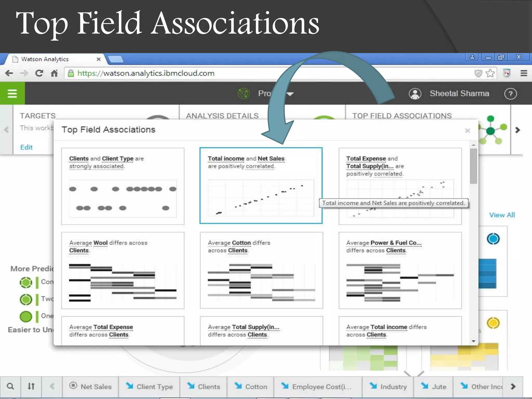Expand the project name dropdown arrow

pos(290,94)
